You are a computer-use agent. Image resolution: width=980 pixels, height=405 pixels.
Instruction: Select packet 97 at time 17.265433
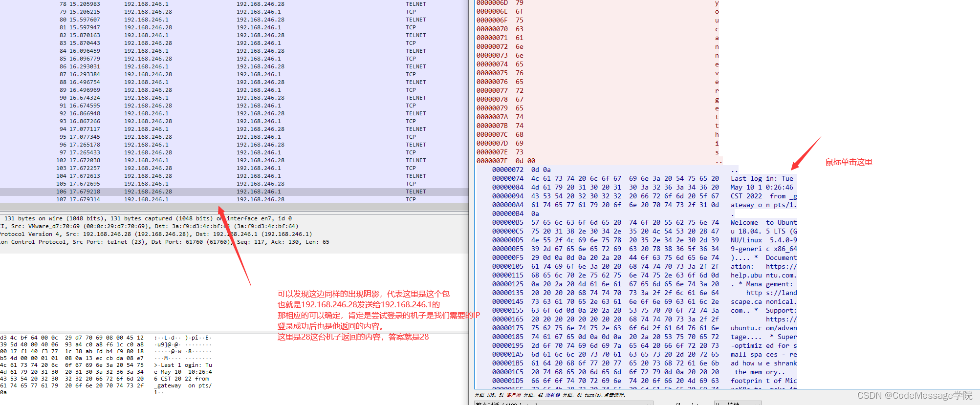(234, 152)
